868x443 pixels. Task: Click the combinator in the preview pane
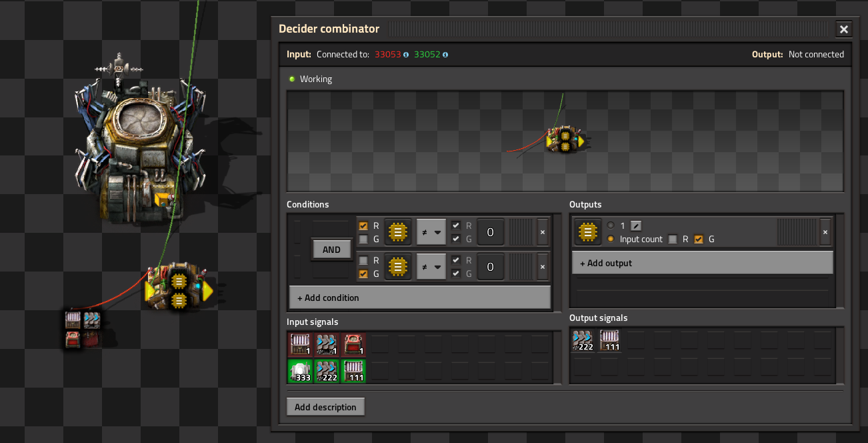(565, 139)
